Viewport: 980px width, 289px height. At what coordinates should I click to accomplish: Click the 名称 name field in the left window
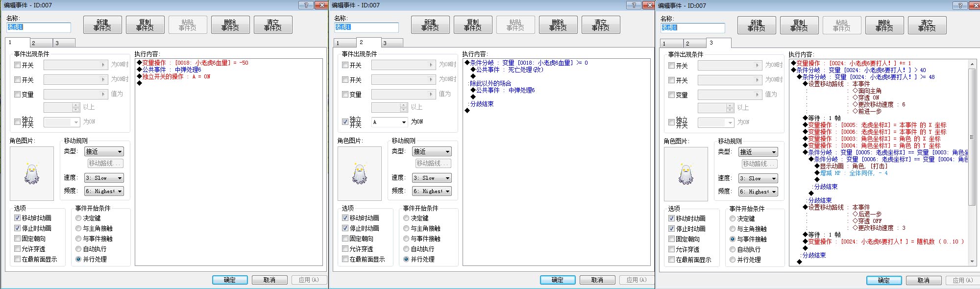pyautogui.click(x=39, y=27)
